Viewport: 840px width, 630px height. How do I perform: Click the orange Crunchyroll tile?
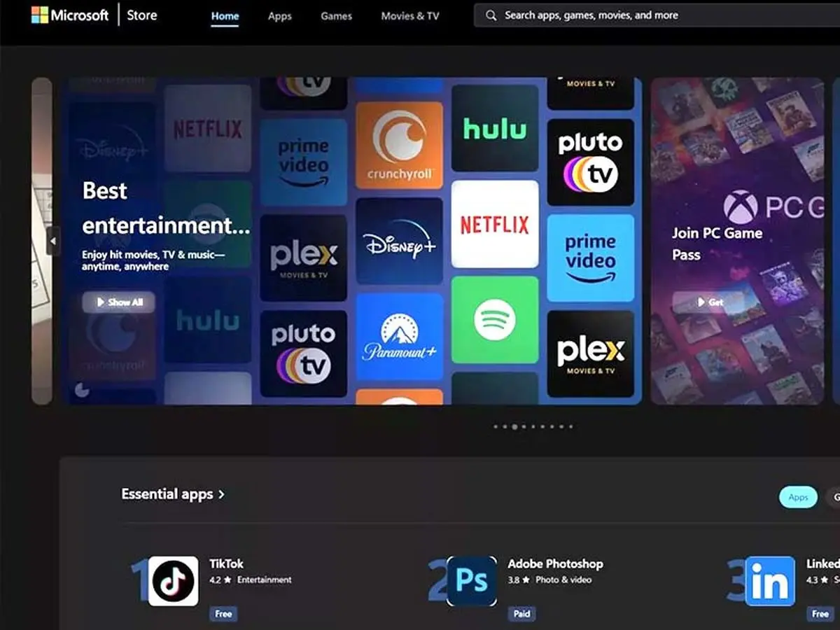tap(399, 145)
